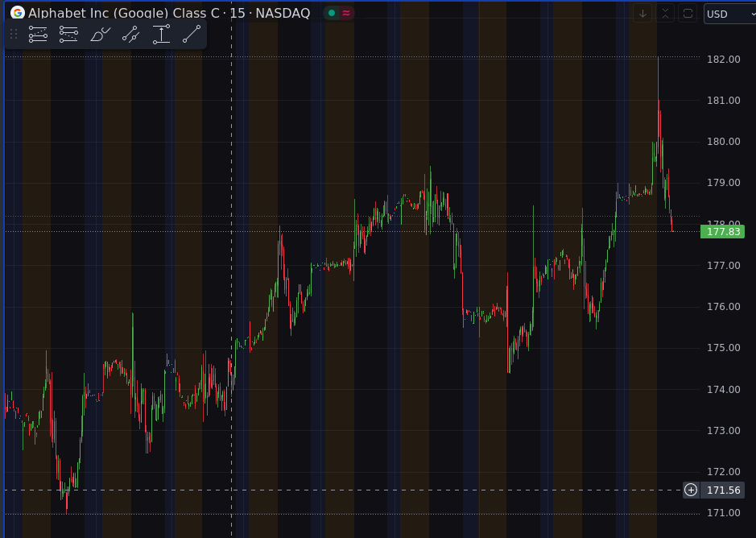Select the second Fib extension tool icon
This screenshot has height=538, width=756.
(x=68, y=35)
